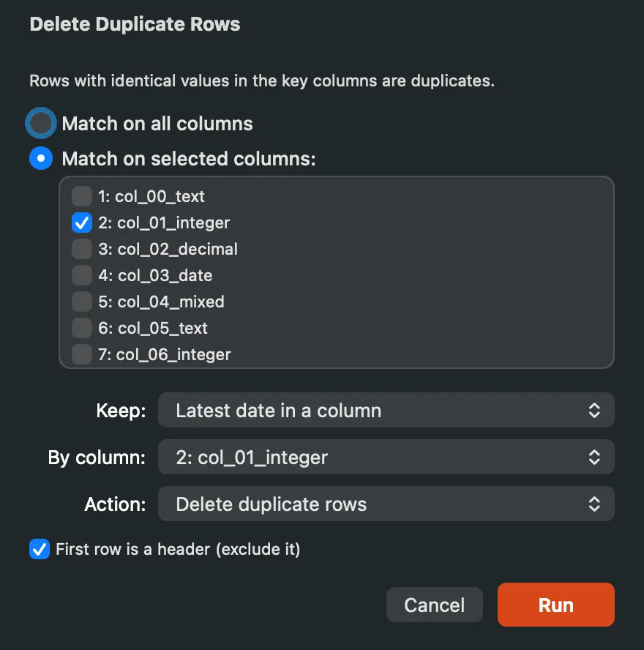Check the 7: col_06_integer checkbox
The image size is (644, 650).
(x=82, y=354)
